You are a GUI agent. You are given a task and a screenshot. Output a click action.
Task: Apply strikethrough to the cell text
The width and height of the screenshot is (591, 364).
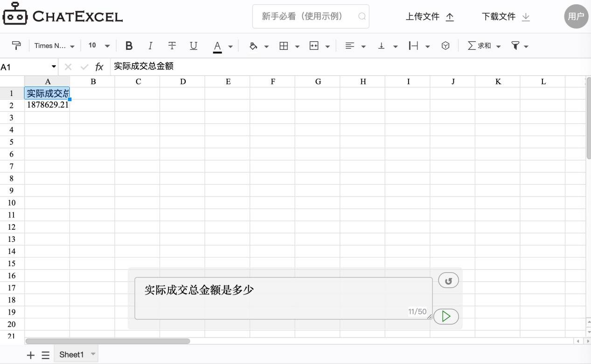pyautogui.click(x=172, y=46)
